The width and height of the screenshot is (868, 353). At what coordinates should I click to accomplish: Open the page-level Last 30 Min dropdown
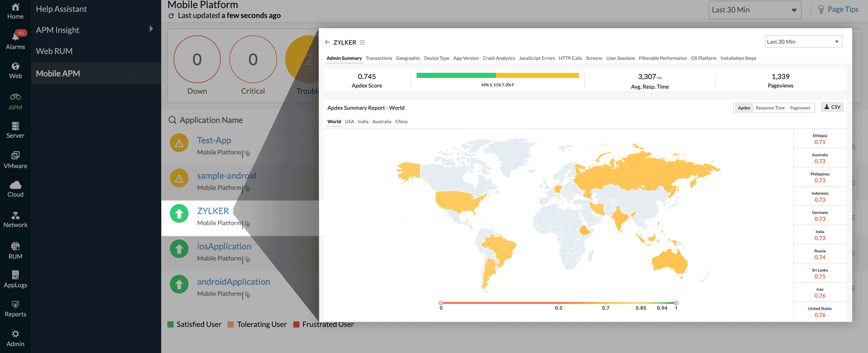click(x=755, y=10)
